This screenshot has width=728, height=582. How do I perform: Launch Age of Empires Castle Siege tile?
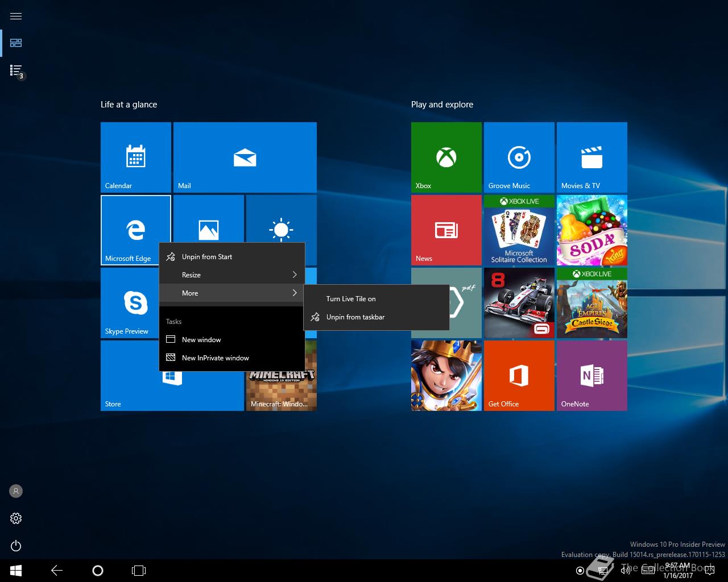(x=592, y=303)
